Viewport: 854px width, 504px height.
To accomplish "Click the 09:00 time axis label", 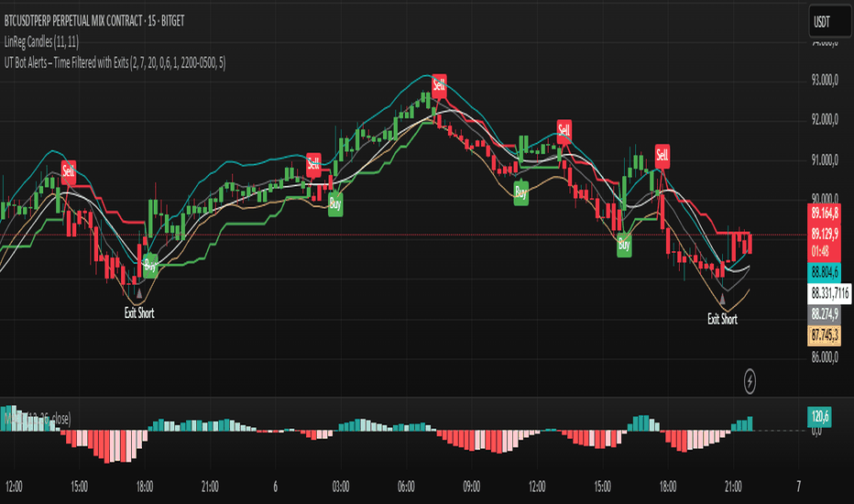I will [471, 486].
